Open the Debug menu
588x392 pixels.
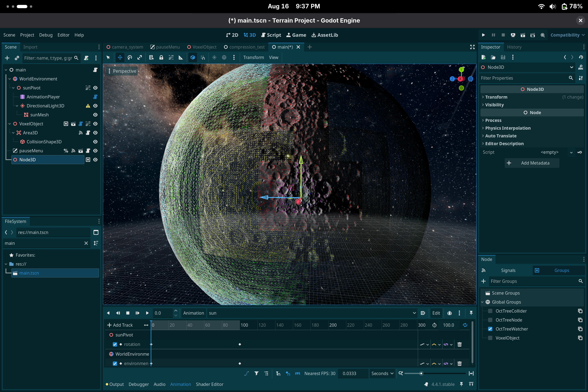click(x=46, y=35)
